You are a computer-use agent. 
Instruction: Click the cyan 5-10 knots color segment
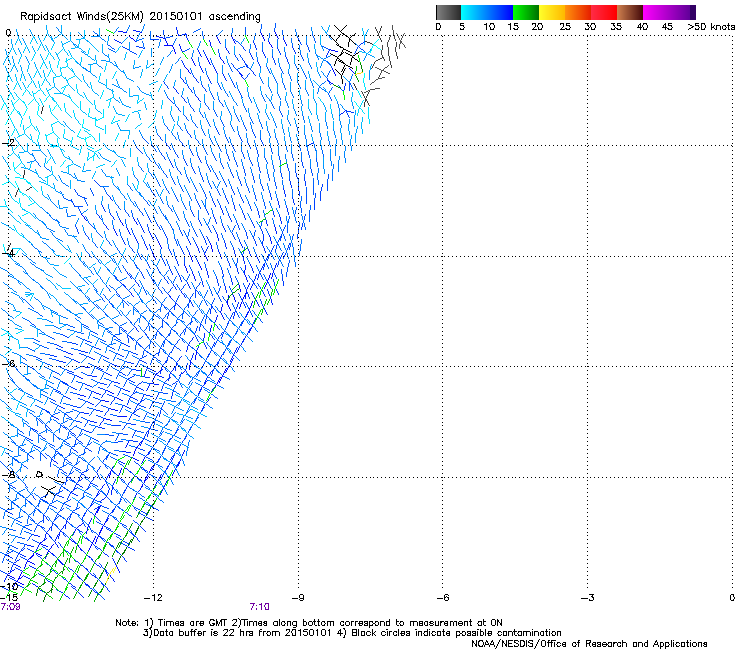474,12
